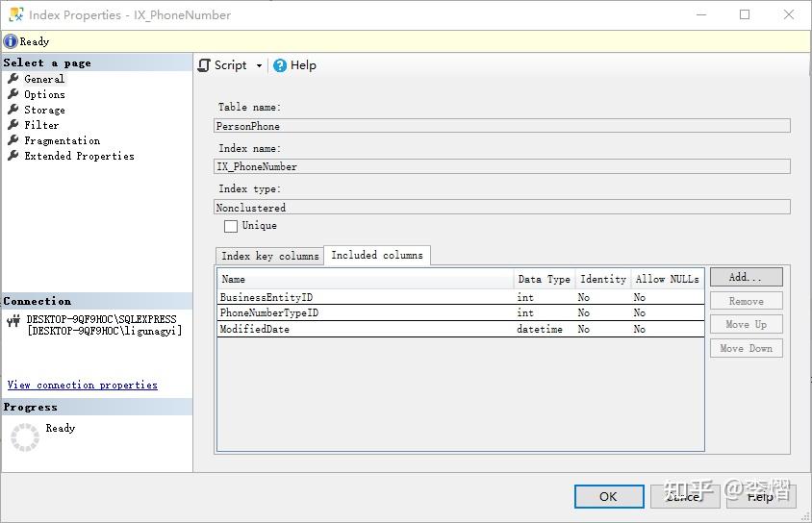Screen dimensions: 812x523
Task: Click the Script toolbar icon
Action: pyautogui.click(x=204, y=65)
